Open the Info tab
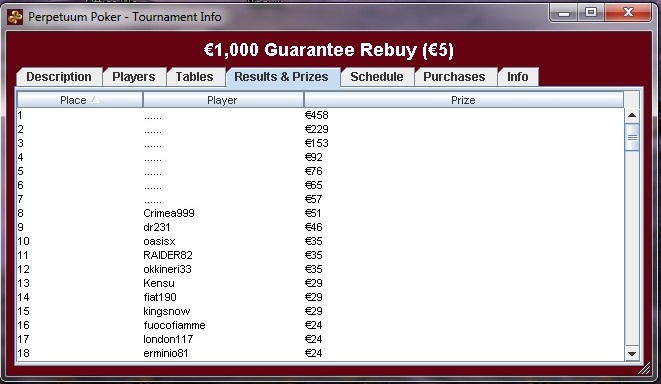The width and height of the screenshot is (661, 384). 518,77
